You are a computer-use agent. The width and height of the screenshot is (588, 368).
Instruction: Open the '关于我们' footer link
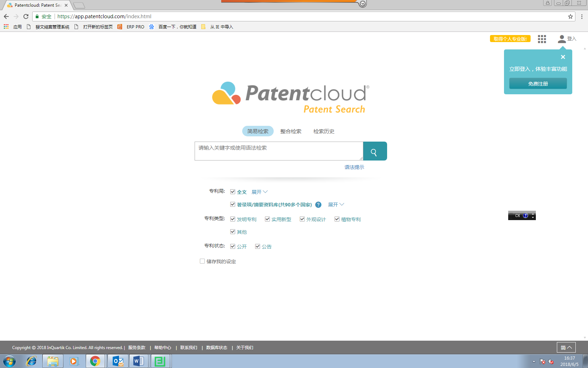click(245, 348)
